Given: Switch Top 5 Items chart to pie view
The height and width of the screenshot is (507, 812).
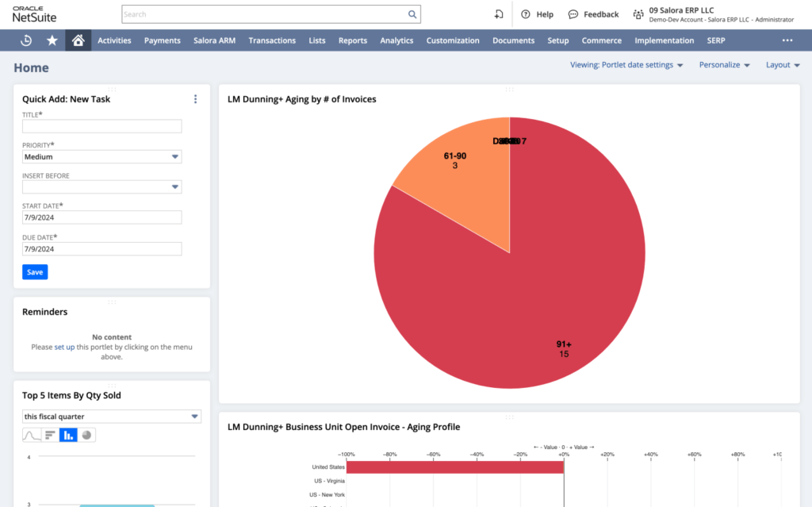Looking at the screenshot, I should pyautogui.click(x=86, y=435).
